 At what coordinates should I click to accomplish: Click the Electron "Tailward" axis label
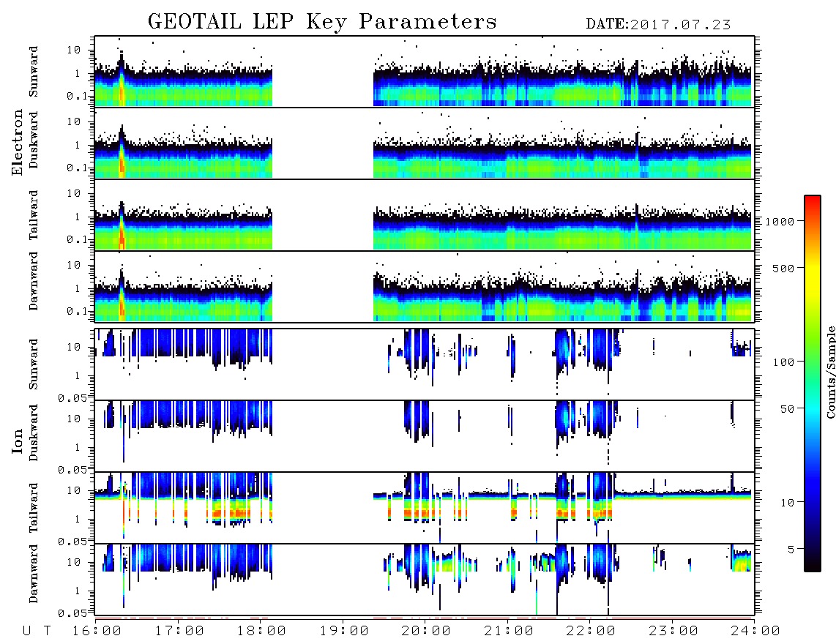click(x=34, y=214)
